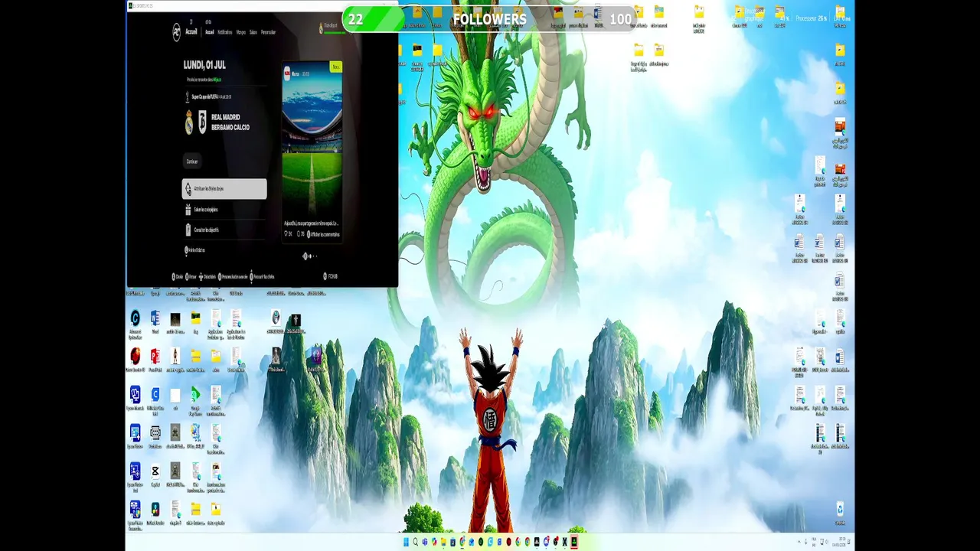
Task: Click the Super Coupe de l'UEFA trophy icon
Action: (x=188, y=97)
